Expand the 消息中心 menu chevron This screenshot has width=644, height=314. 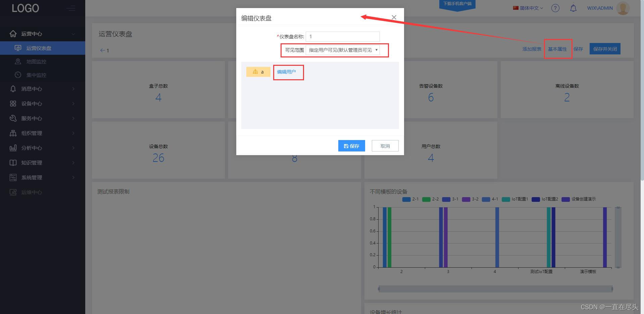pyautogui.click(x=73, y=89)
